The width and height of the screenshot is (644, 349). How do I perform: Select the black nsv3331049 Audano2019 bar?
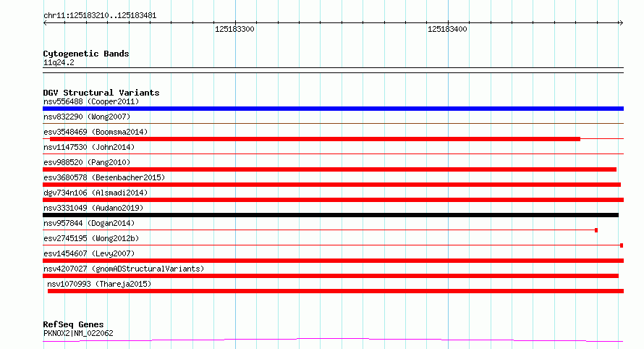[x=331, y=215]
